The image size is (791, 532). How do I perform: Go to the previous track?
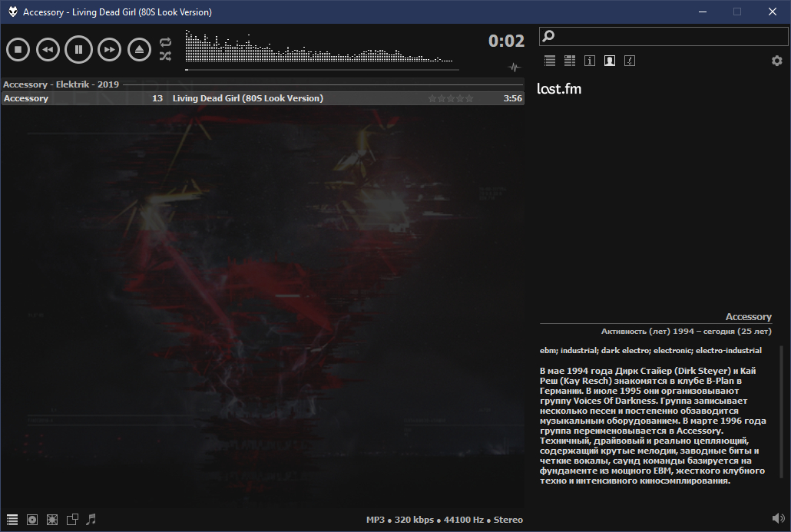pyautogui.click(x=48, y=49)
